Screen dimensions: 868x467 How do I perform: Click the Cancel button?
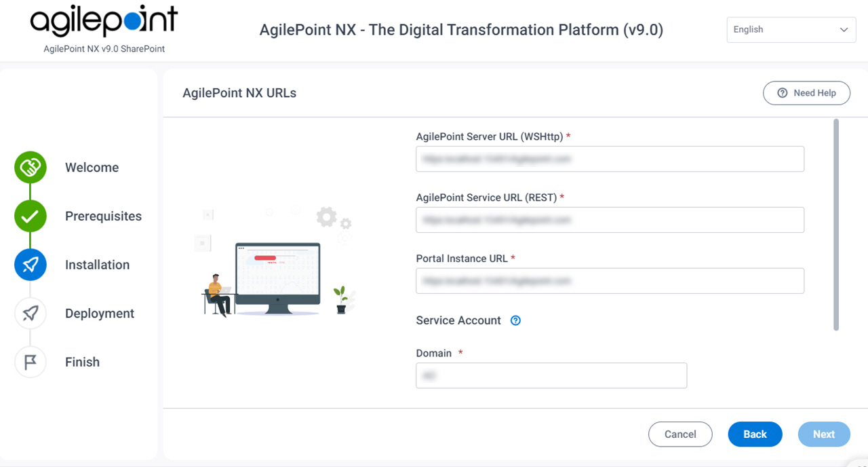[680, 434]
